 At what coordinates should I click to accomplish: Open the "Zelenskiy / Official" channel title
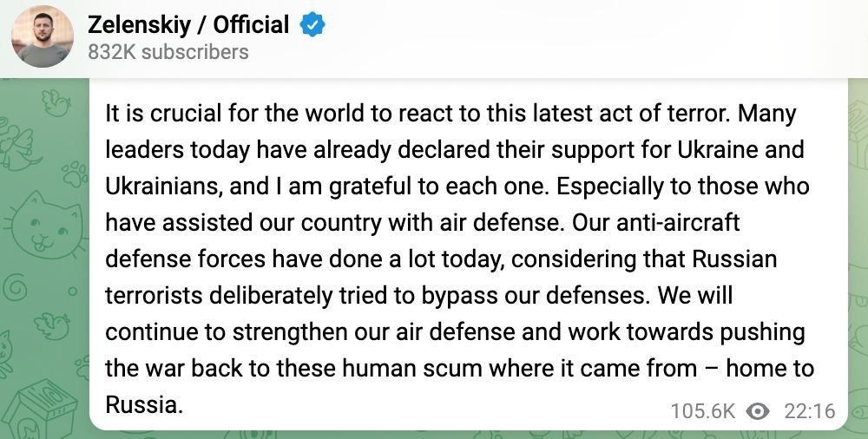[x=188, y=25]
